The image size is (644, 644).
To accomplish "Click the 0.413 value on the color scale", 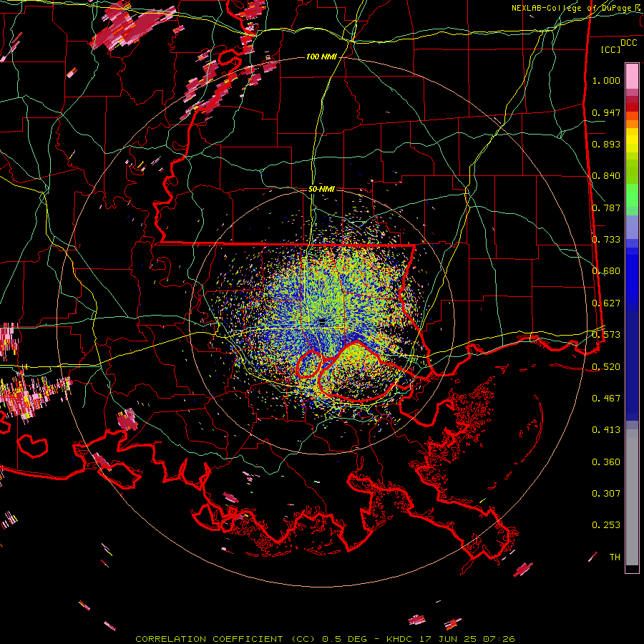I will [606, 430].
